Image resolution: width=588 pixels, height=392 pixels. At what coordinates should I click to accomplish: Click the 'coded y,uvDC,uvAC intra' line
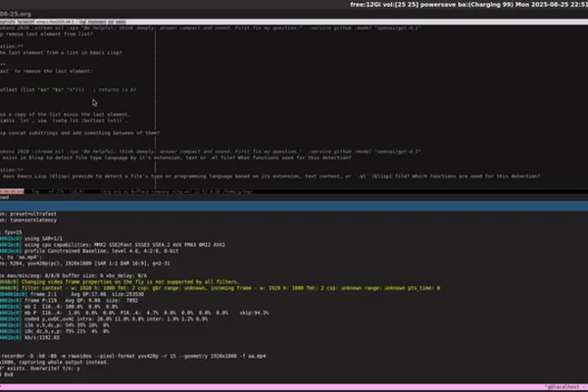click(104, 319)
